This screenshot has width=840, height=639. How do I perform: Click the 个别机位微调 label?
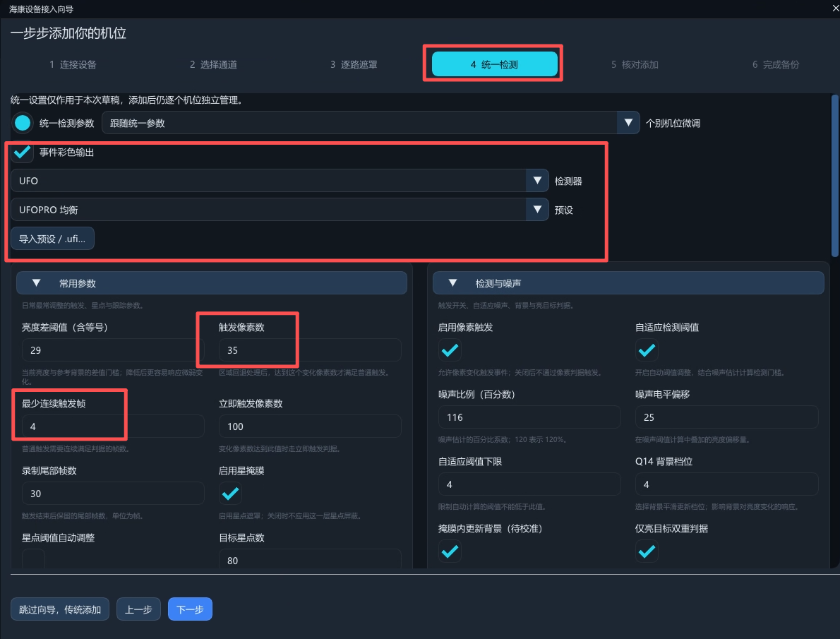click(x=673, y=124)
